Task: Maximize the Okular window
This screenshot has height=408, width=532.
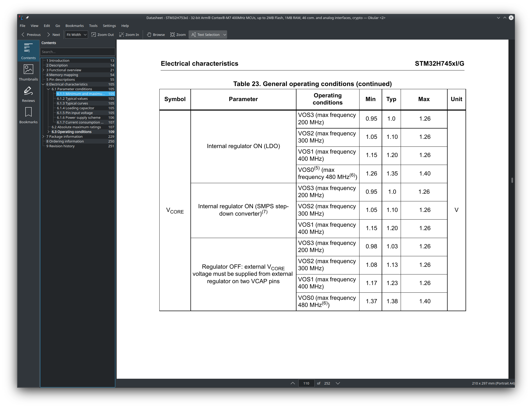Action: pyautogui.click(x=505, y=18)
